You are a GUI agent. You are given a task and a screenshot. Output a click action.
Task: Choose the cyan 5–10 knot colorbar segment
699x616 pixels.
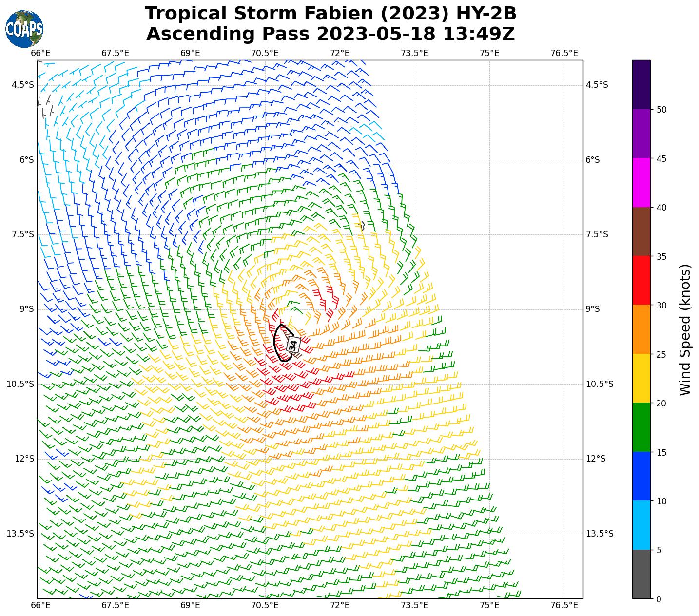(641, 525)
